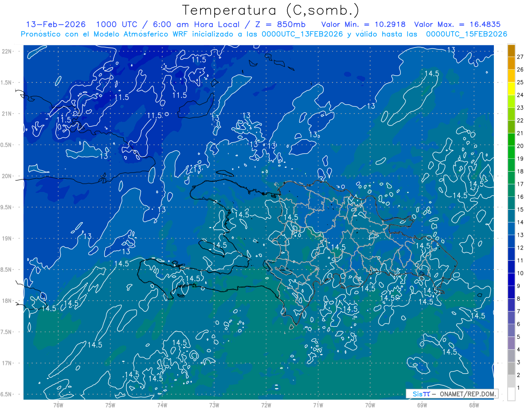Image resolution: width=532 pixels, height=411 pixels.
Task: Click the color scale value '19'
Action: 520,159
